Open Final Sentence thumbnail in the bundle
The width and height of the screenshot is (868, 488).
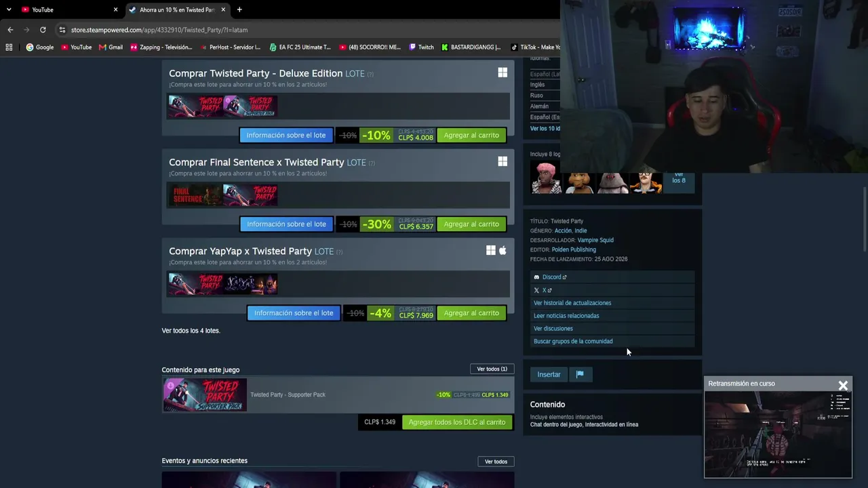[195, 195]
